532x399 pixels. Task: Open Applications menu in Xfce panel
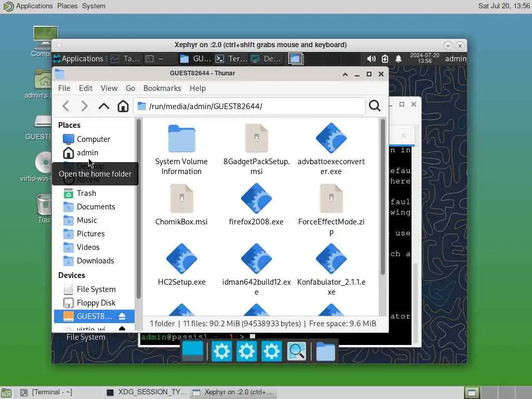click(x=79, y=59)
